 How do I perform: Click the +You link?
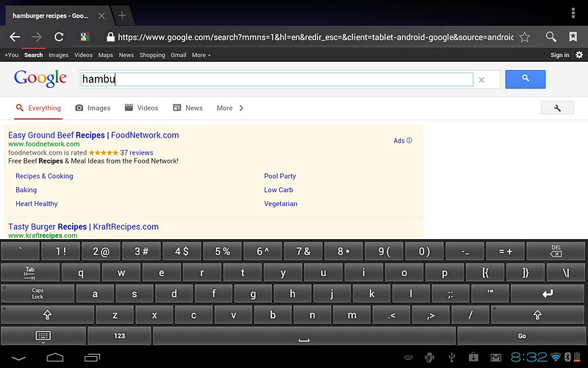11,54
